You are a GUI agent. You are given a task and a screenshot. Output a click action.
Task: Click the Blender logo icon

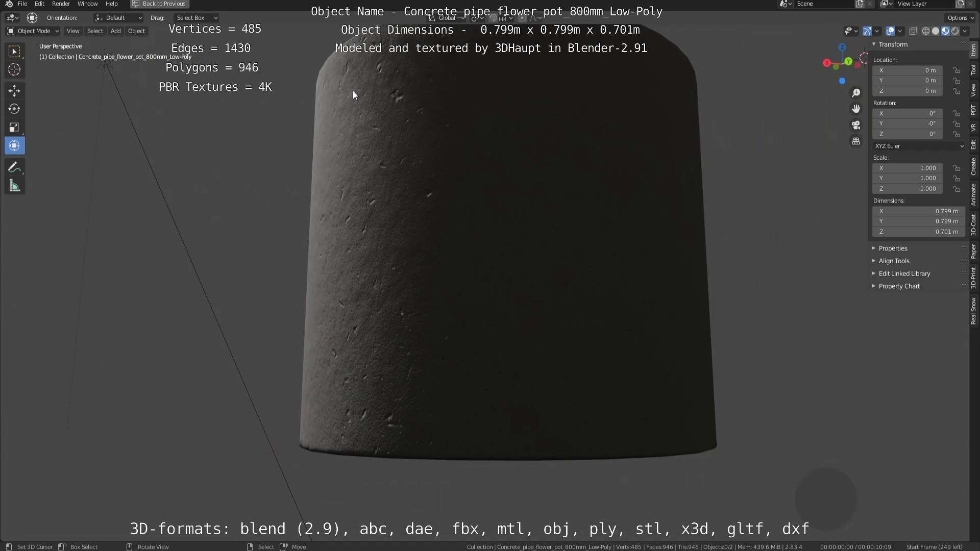9,4
